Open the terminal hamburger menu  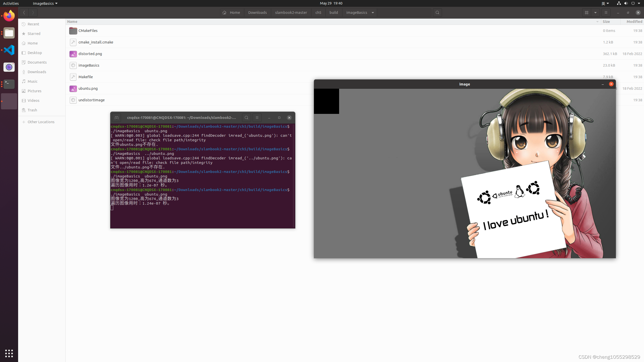pos(257,117)
